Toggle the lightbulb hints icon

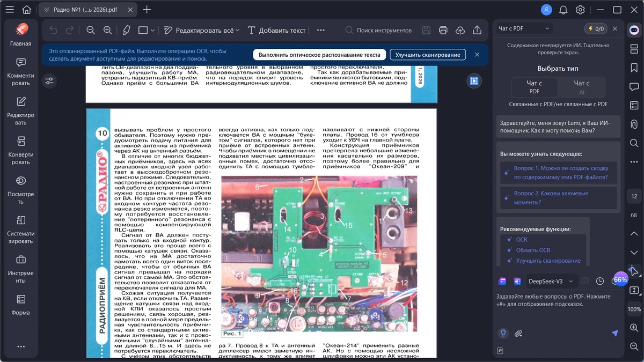(x=503, y=333)
